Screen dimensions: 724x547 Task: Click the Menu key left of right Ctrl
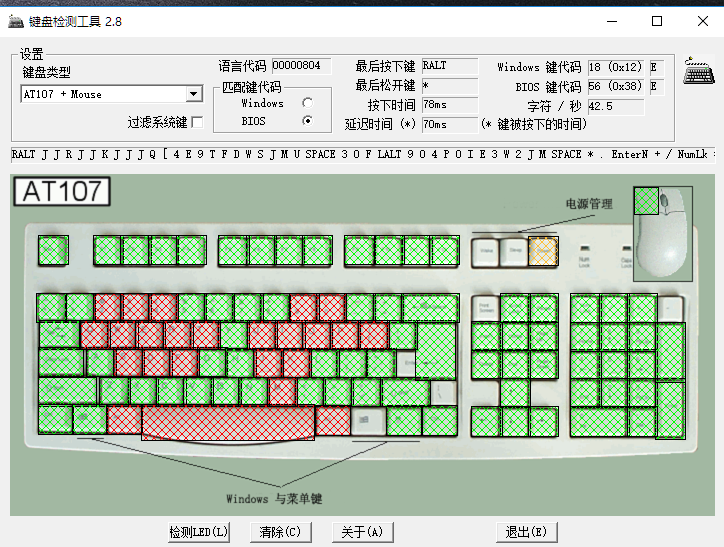coord(404,421)
